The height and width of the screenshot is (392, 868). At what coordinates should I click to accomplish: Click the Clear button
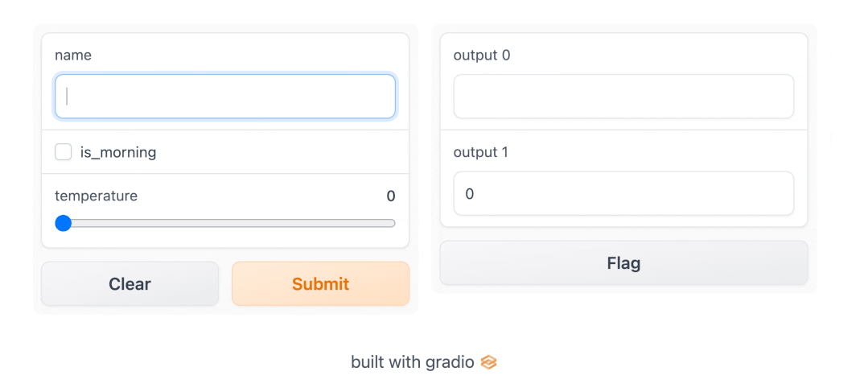point(130,283)
